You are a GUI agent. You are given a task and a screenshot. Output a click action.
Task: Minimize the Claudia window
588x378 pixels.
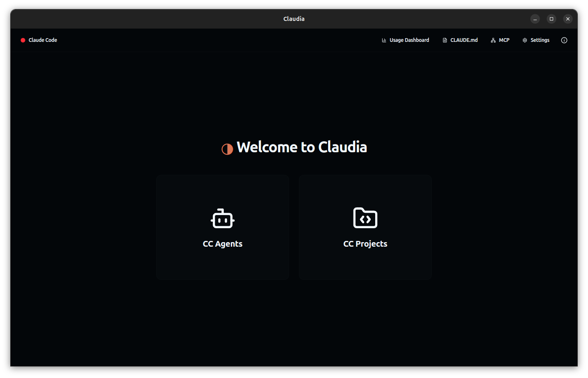point(535,19)
